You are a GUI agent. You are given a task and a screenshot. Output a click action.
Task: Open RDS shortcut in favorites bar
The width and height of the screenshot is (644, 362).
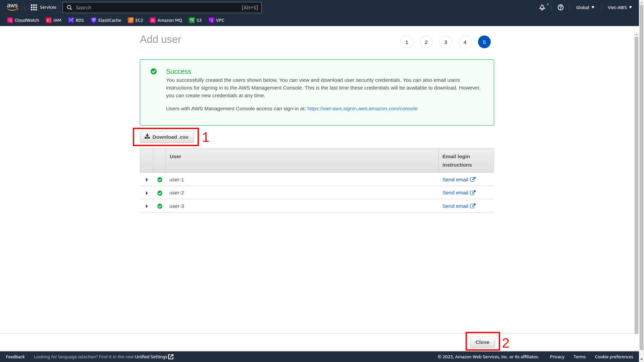tap(76, 20)
